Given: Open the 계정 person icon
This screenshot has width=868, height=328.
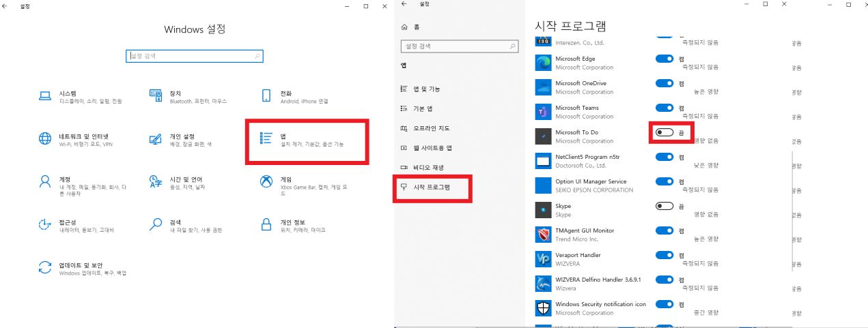Looking at the screenshot, I should tap(45, 181).
